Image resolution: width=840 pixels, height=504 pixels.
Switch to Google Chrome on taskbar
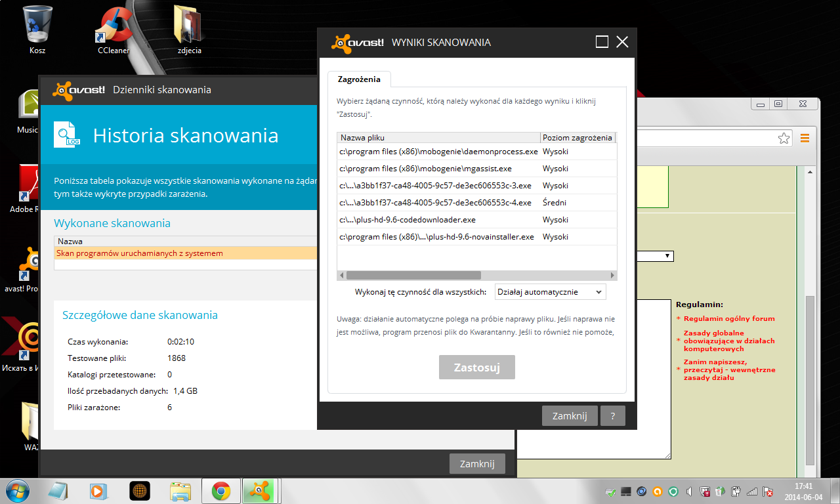(x=221, y=491)
